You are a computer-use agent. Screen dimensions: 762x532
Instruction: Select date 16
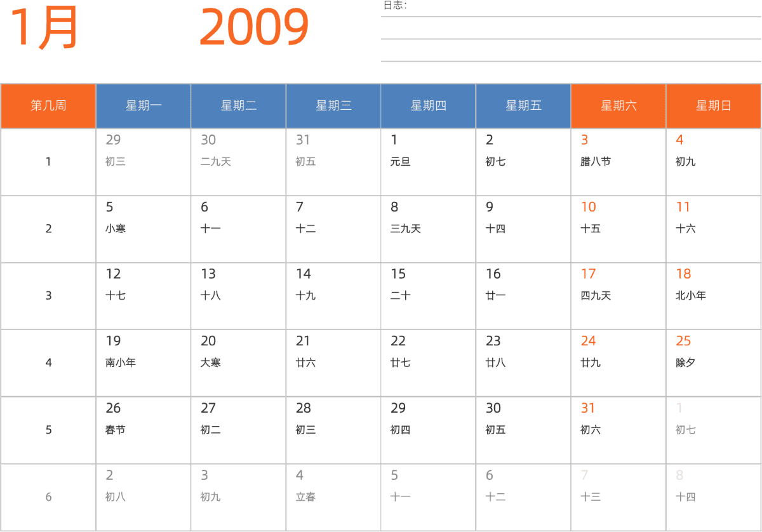click(493, 274)
